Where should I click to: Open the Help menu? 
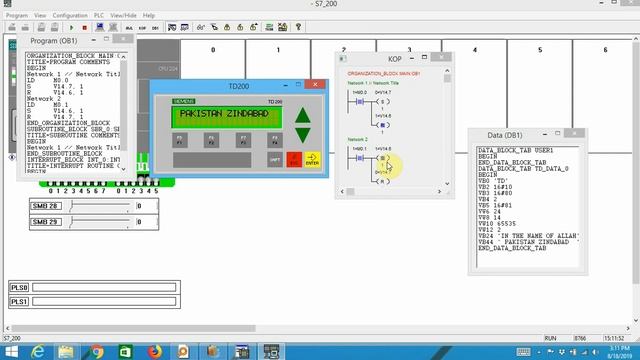[149, 16]
